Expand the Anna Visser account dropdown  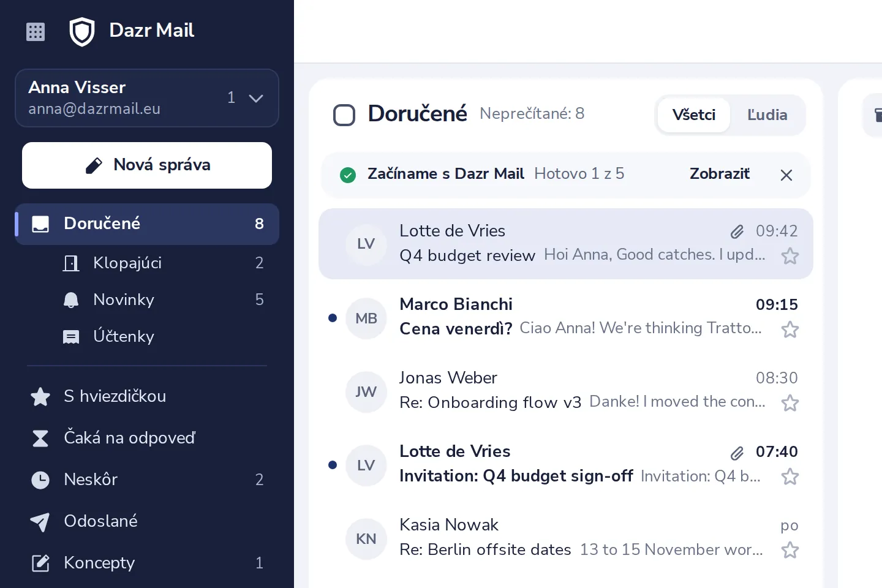pyautogui.click(x=256, y=98)
